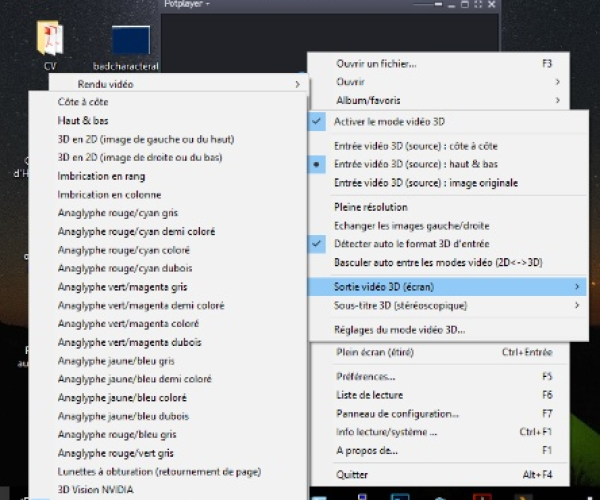Expand the Ouvrir submenu
600x500 pixels.
click(439, 82)
